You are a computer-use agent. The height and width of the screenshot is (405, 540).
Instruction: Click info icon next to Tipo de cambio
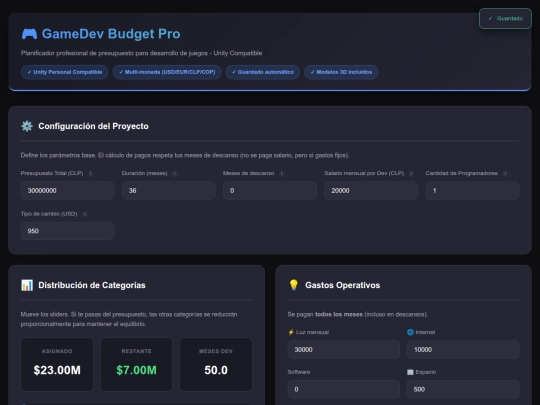pyautogui.click(x=84, y=214)
